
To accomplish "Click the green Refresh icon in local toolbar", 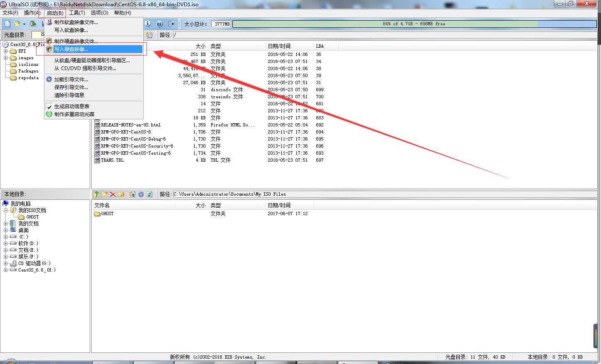I will click(x=149, y=194).
